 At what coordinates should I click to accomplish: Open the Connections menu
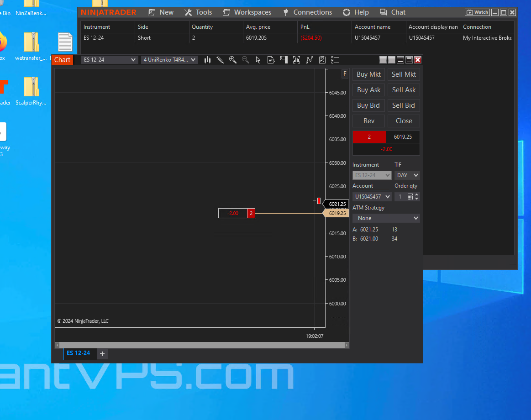coord(307,12)
